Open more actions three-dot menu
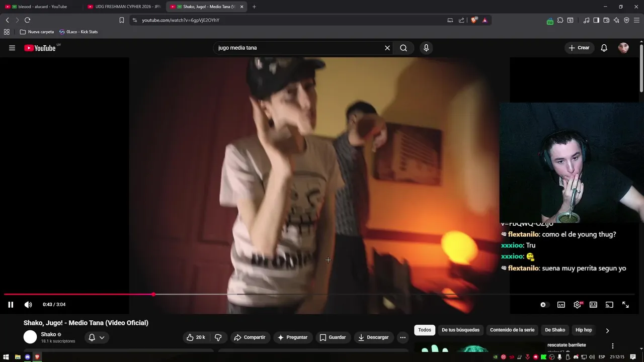Viewport: 644px width, 362px height. click(x=403, y=337)
